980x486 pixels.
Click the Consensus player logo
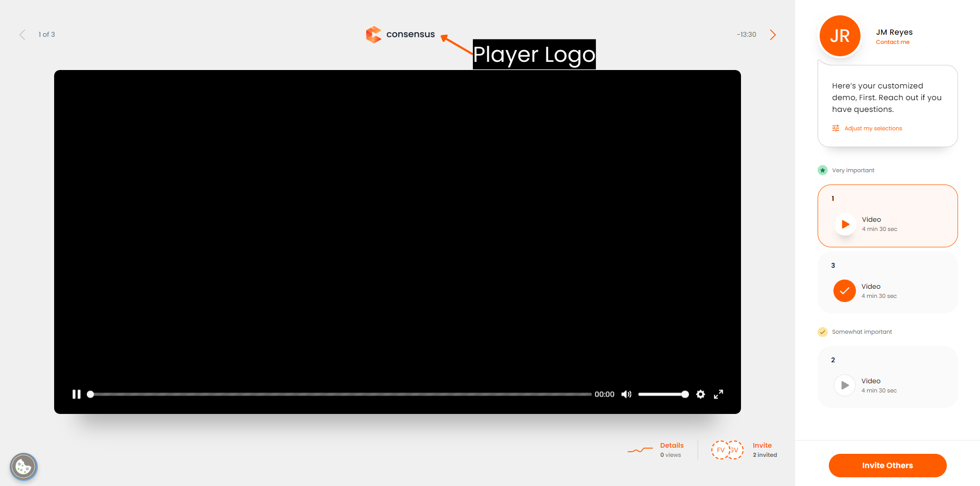(400, 34)
